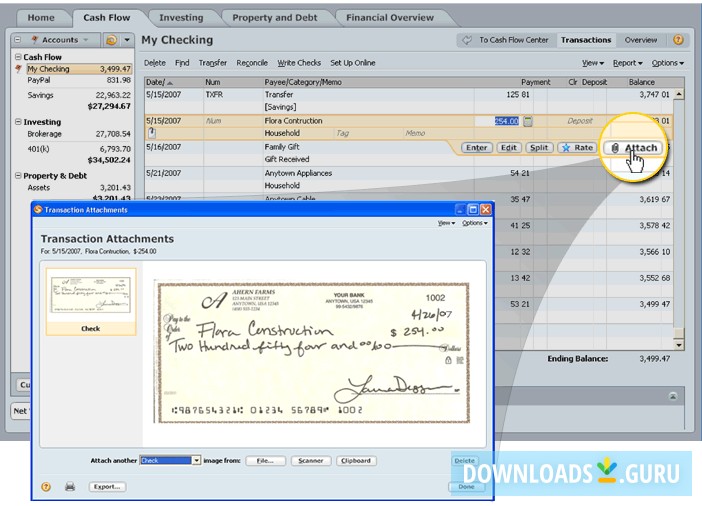Click the orange refresh icon beside Accounts
The height and width of the screenshot is (506, 702).
click(111, 40)
